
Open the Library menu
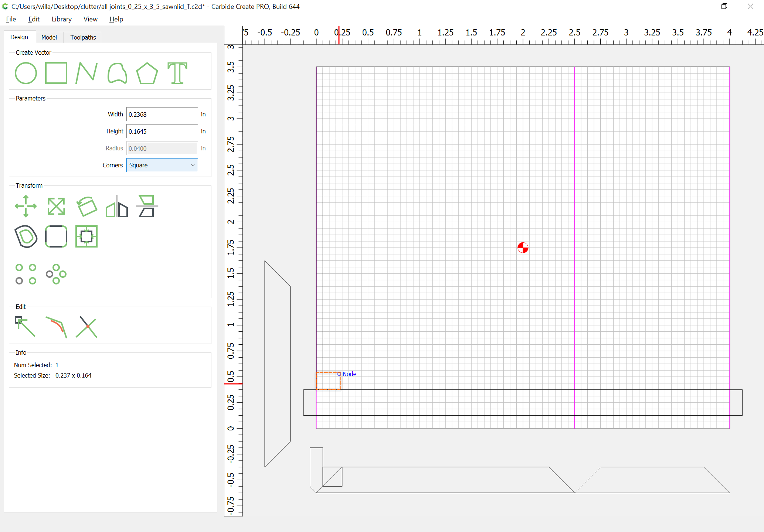point(62,19)
